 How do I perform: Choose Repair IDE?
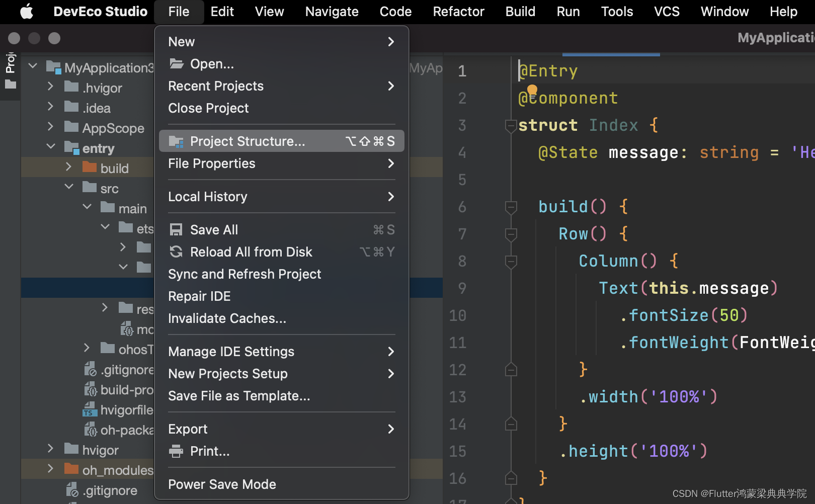coord(282,296)
